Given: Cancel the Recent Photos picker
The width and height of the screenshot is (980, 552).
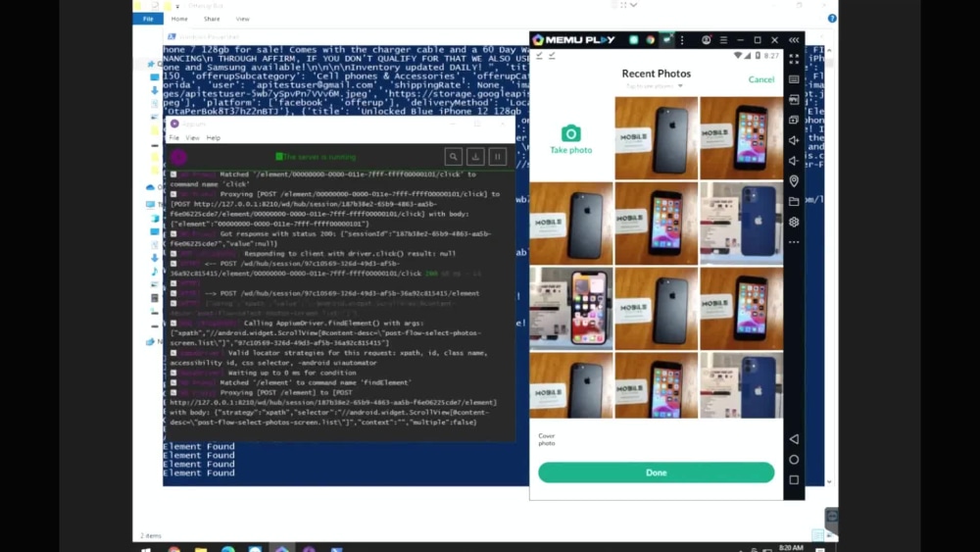Looking at the screenshot, I should tap(761, 79).
